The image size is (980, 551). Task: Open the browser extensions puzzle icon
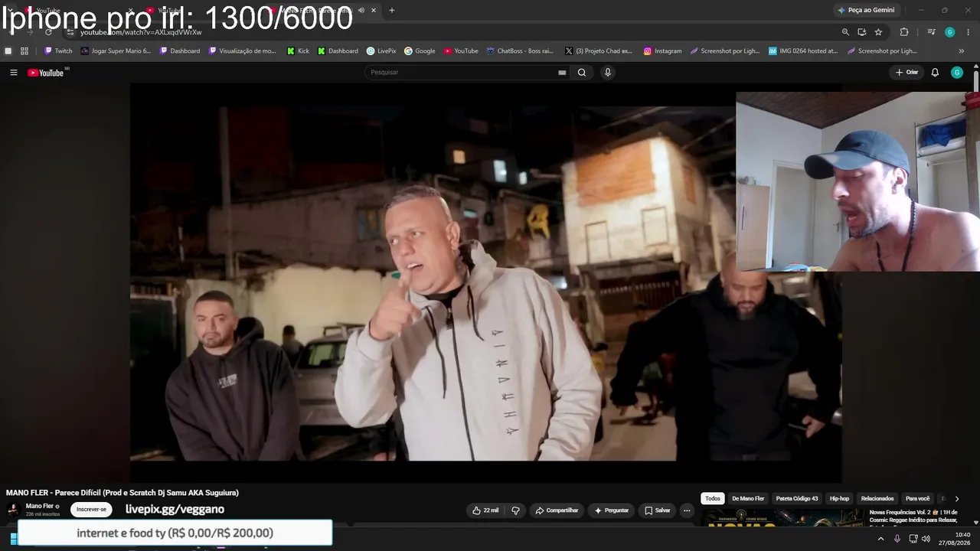tap(904, 32)
